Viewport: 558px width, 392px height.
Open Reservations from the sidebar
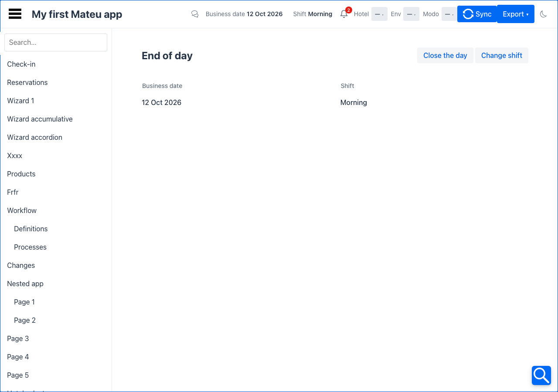27,82
